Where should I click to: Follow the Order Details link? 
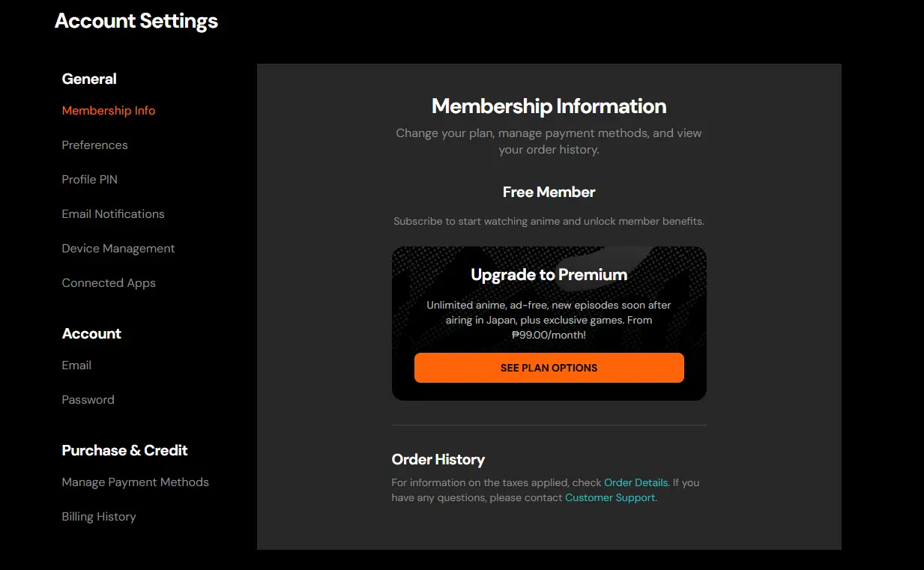tap(636, 482)
